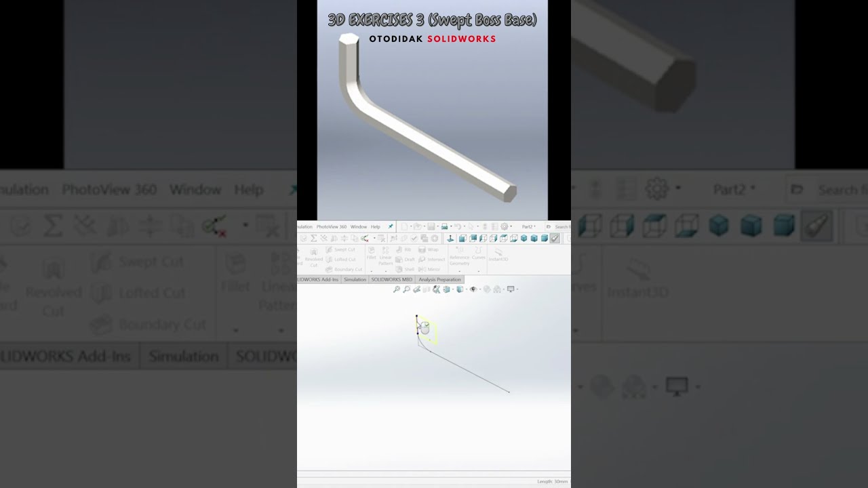Open the PhotoView 360 menu
The width and height of the screenshot is (868, 488).
(x=332, y=226)
